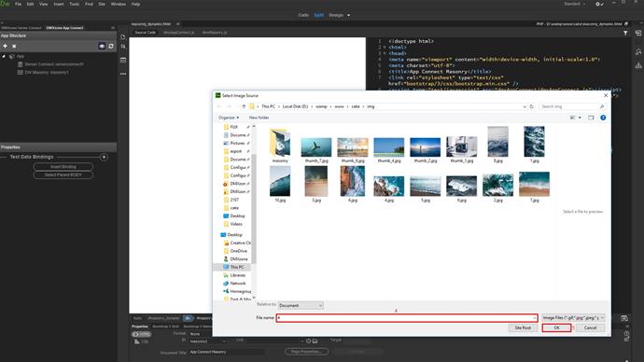644x362 pixels.
Task: Select Pictures in the navigation pane
Action: [237, 144]
